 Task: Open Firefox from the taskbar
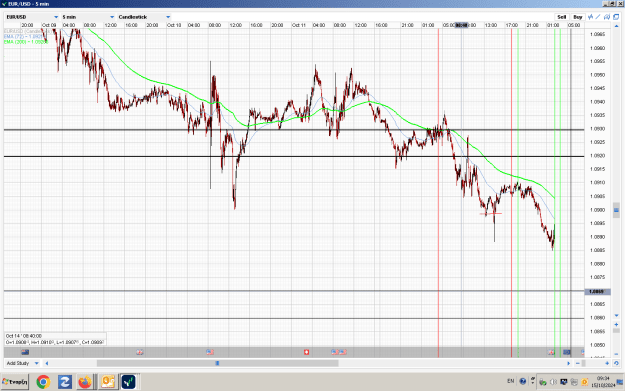(x=85, y=382)
